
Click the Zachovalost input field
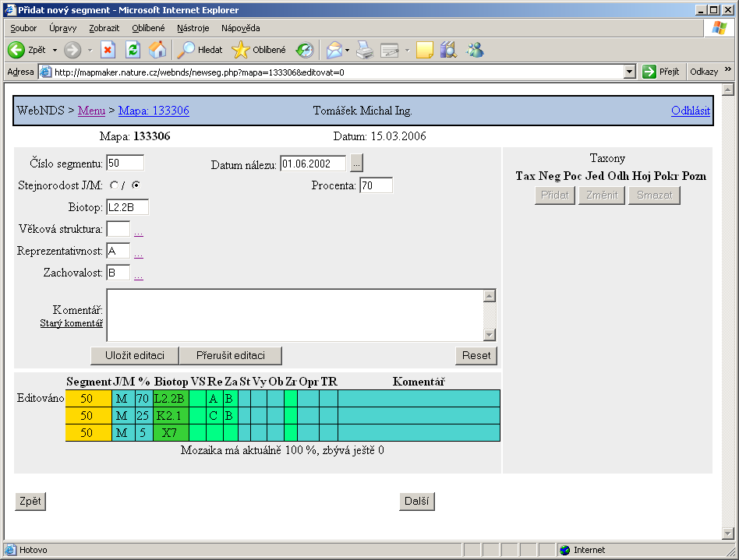click(x=118, y=273)
